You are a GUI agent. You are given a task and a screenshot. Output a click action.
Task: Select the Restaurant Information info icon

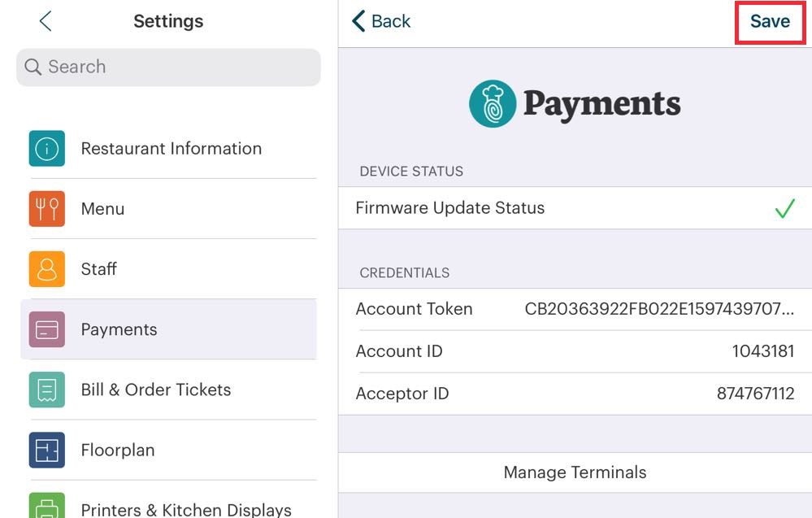[46, 148]
